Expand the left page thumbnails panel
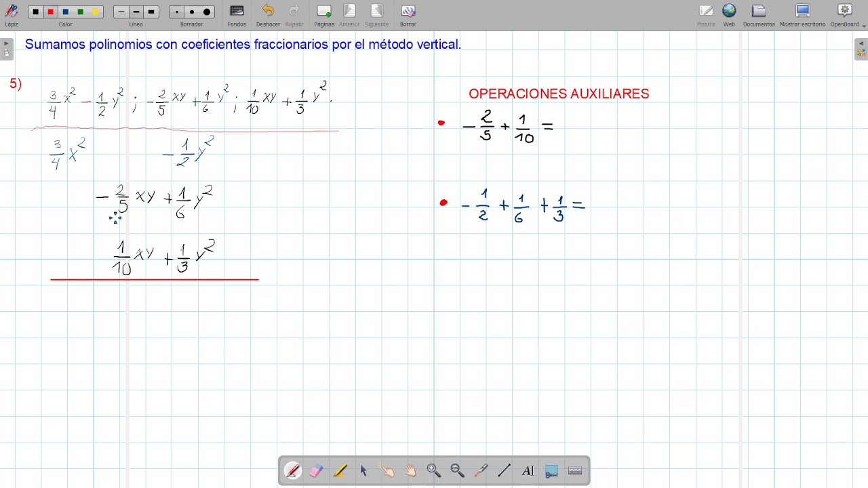The image size is (868, 488). pos(6,49)
